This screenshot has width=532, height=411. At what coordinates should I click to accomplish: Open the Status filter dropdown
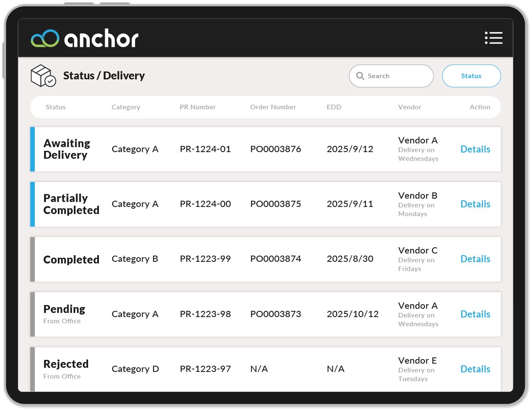click(471, 76)
